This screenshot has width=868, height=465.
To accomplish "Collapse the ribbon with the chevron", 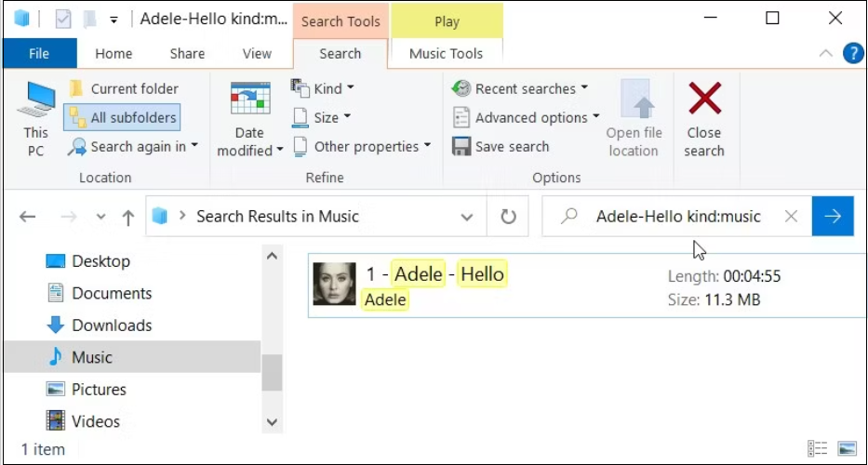I will coord(826,54).
